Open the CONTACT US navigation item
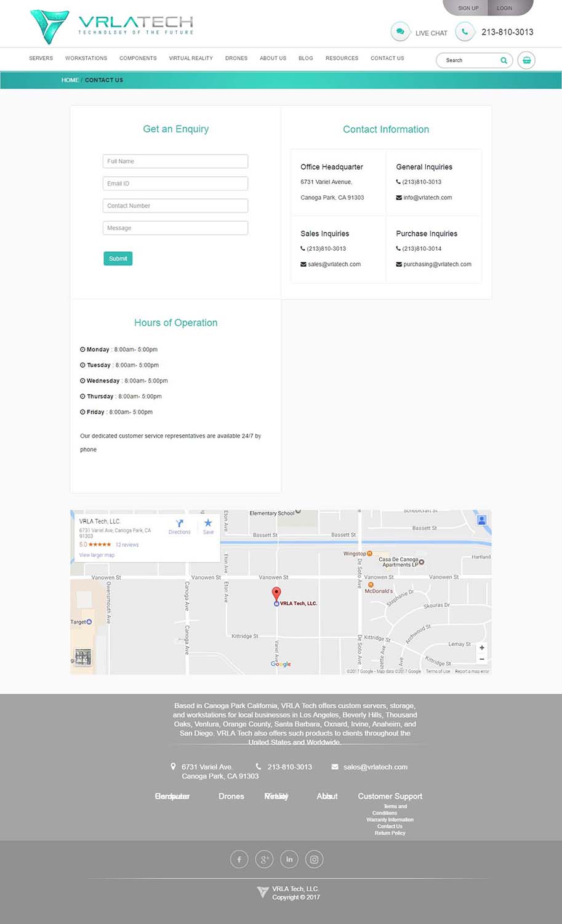 pos(387,58)
